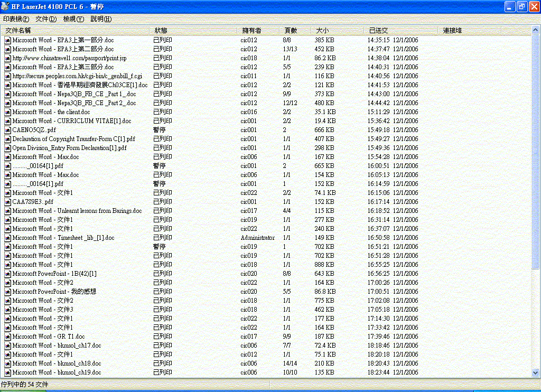This screenshot has height=392, width=541.
Task: Click the 連接埠 column header
Action: pyautogui.click(x=470, y=30)
